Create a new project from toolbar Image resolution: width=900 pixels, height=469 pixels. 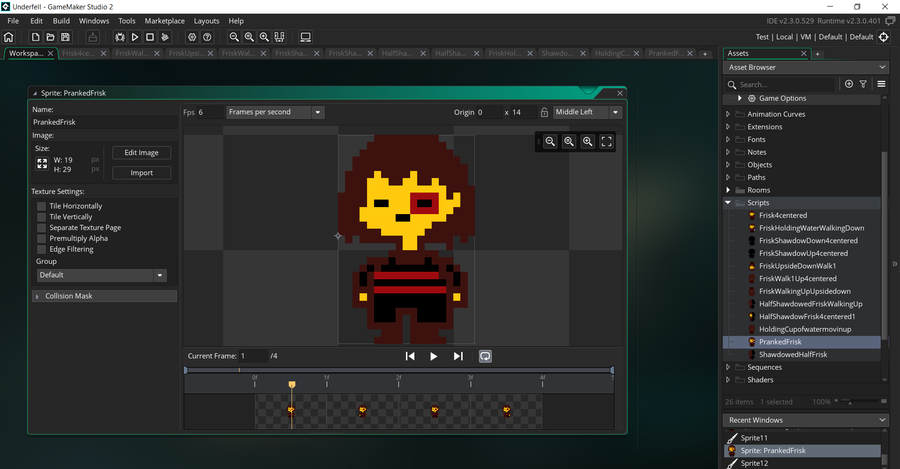pos(36,37)
